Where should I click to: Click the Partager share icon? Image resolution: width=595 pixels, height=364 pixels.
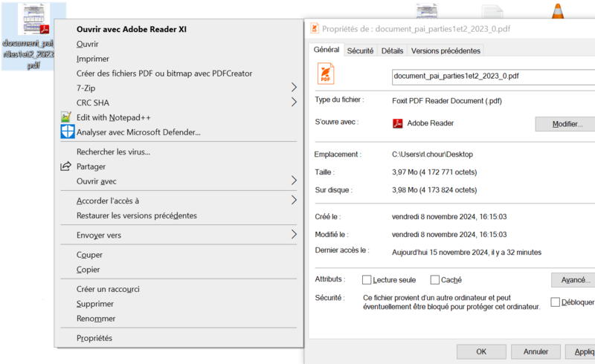(67, 166)
